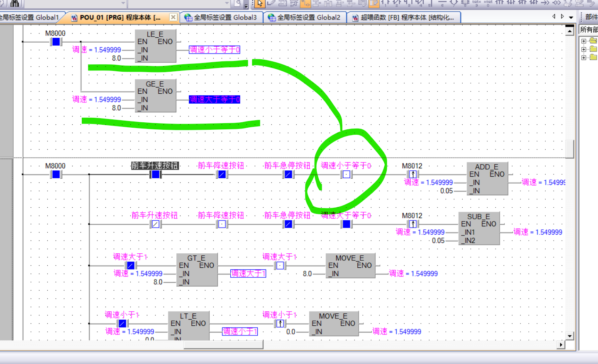Expand the first node in parts tree
The image size is (598, 364).
tap(584, 41)
